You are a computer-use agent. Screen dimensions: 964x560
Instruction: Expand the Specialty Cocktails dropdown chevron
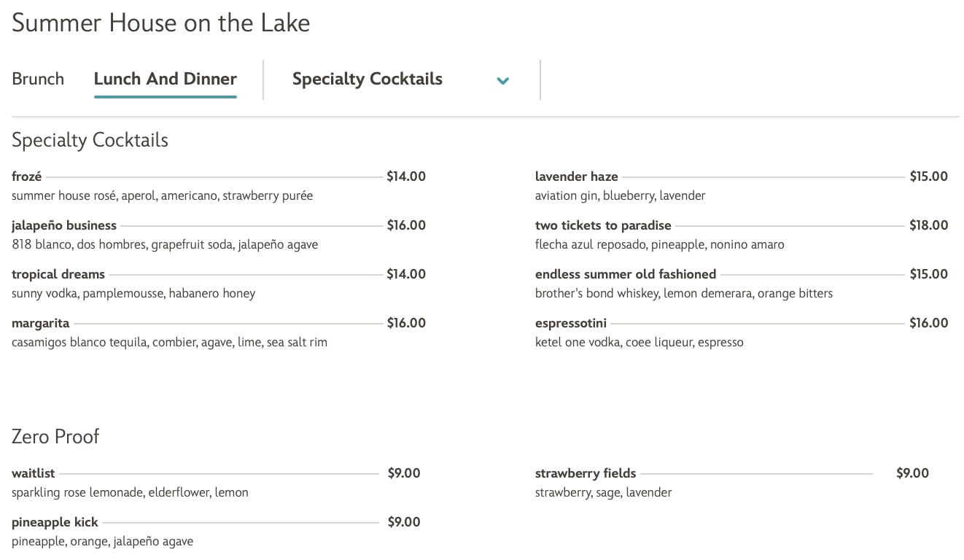[502, 80]
